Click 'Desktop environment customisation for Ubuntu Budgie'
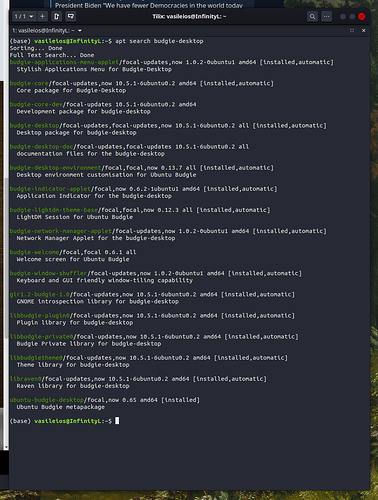Screen dimensions: 378x500 click(107, 175)
